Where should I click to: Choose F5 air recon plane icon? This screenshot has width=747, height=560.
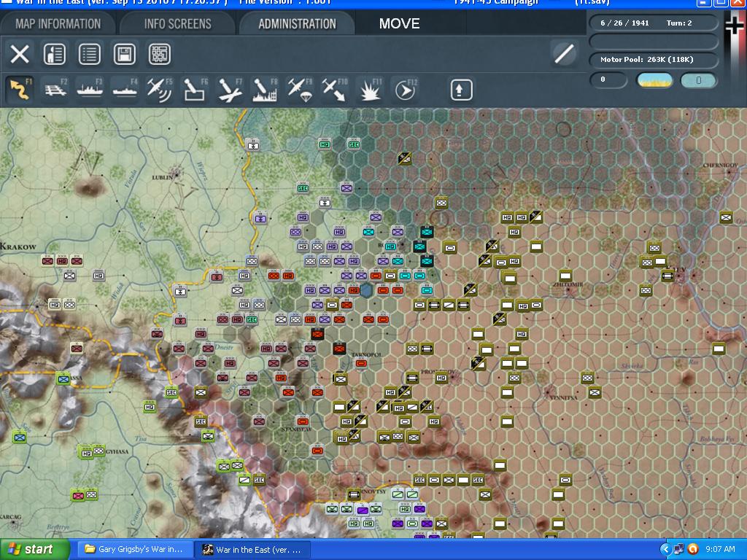click(x=160, y=90)
